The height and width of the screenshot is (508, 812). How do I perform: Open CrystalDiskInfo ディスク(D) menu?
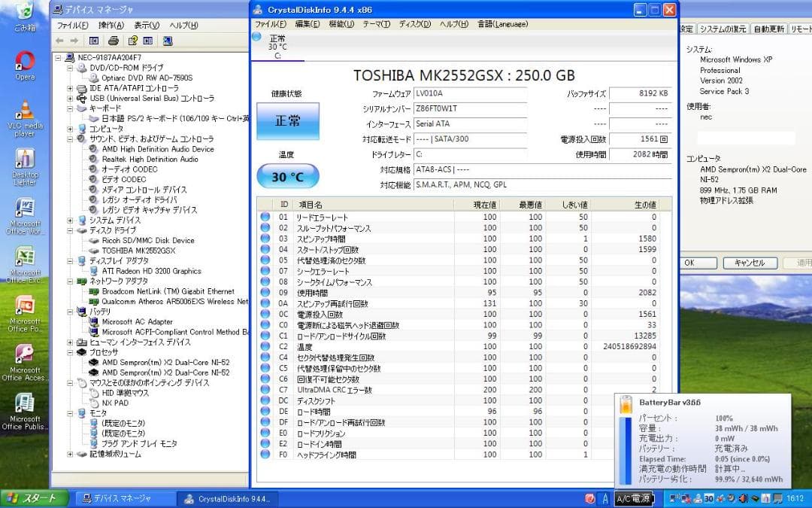(415, 24)
